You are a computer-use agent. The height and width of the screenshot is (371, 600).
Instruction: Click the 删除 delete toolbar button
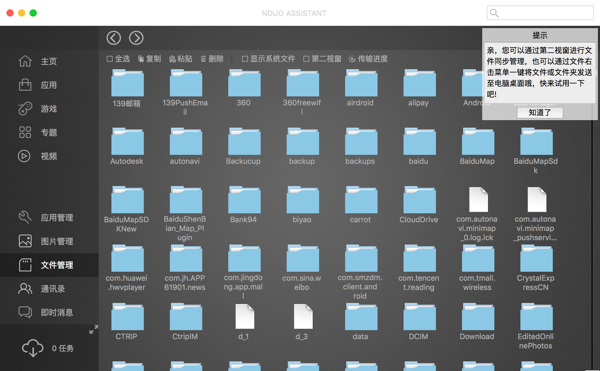212,59
